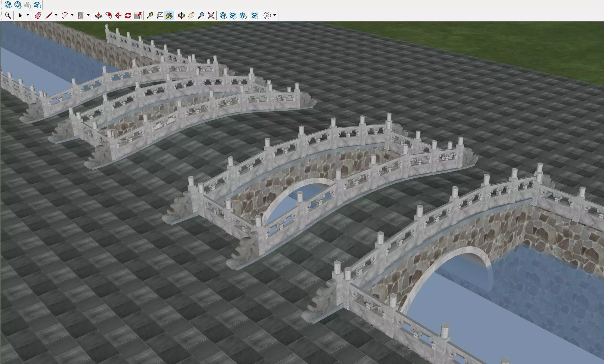This screenshot has height=364, width=604.
Task: Select the Rectangle shape tool
Action: tap(81, 16)
